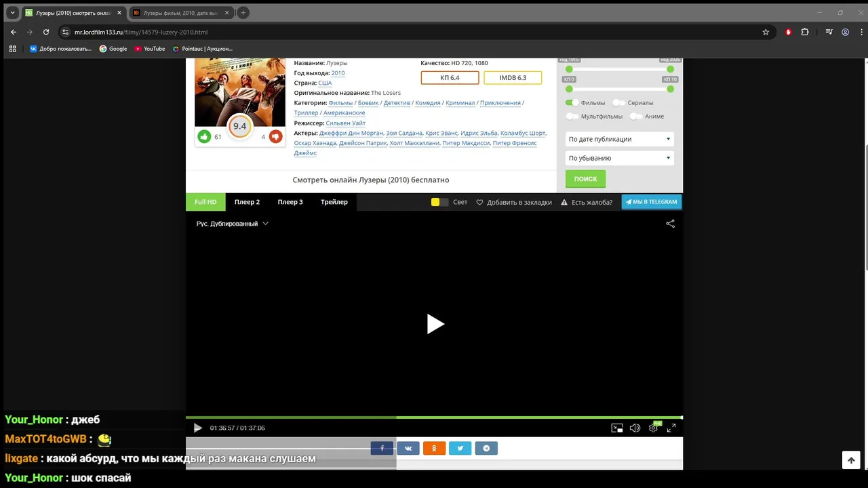Open the YouTube bookmark
868x488 pixels.
click(150, 49)
